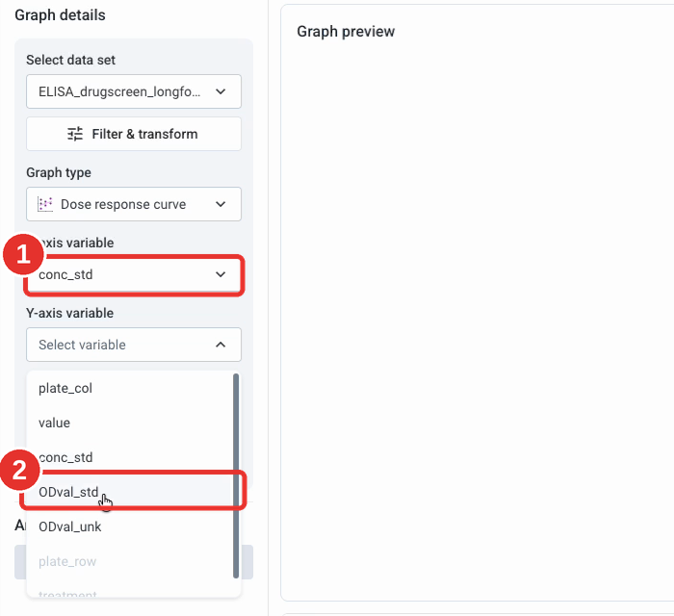Open the conc_std X-axis variable dropdown
The image size is (674, 616).
[134, 274]
